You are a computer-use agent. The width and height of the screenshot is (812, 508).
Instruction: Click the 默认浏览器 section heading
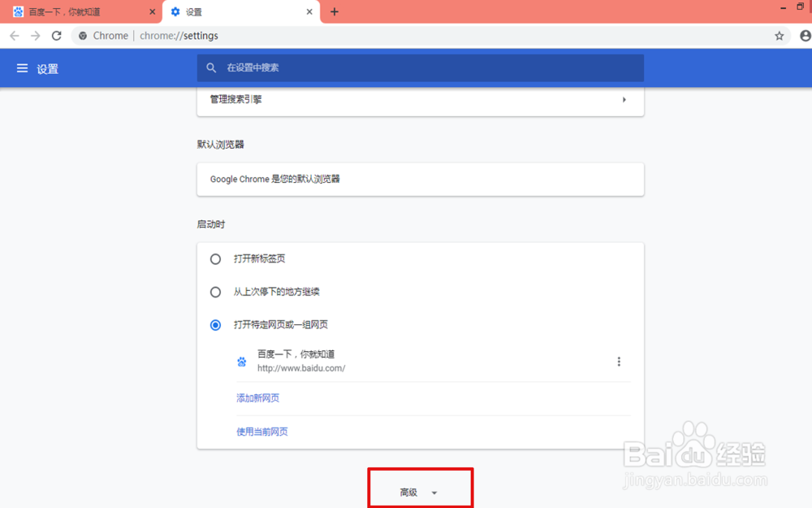(x=220, y=145)
